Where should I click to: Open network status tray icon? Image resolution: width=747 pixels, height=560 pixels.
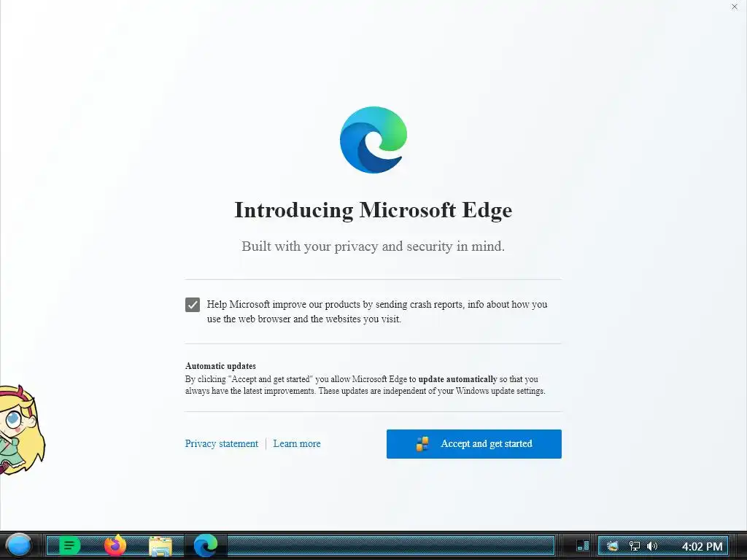pos(634,545)
